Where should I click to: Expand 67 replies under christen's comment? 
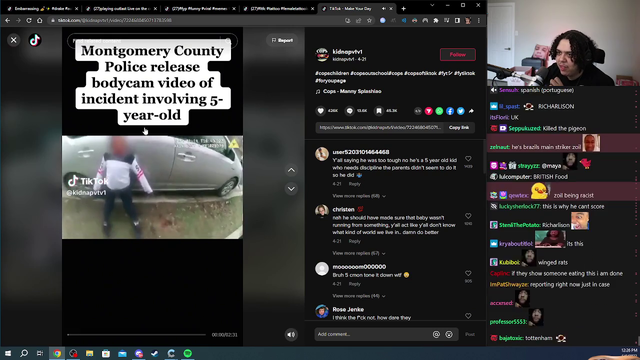(359, 253)
